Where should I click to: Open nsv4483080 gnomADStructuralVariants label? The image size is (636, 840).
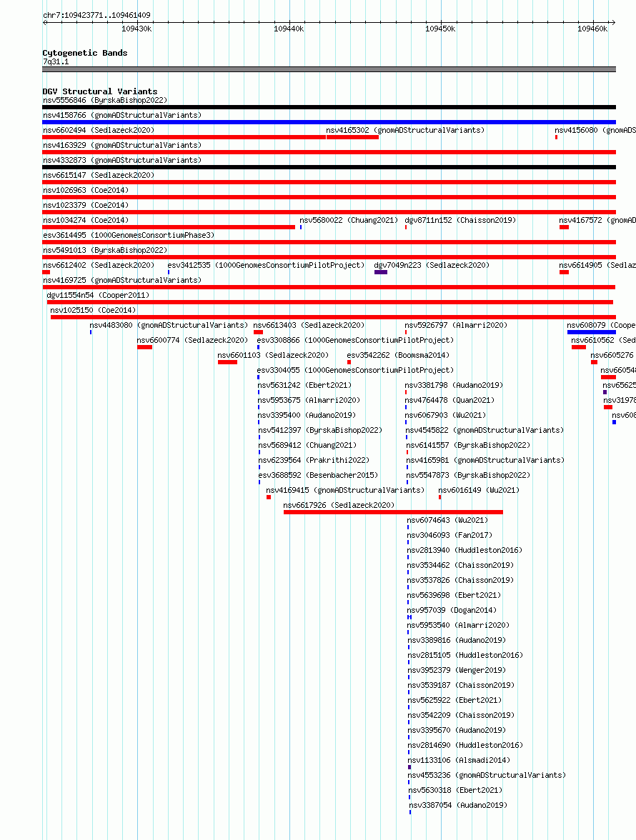click(169, 325)
